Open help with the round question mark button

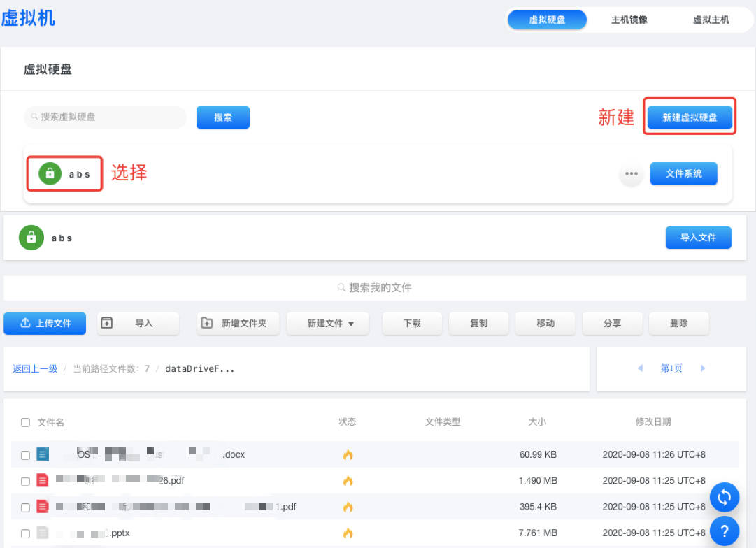(x=724, y=531)
